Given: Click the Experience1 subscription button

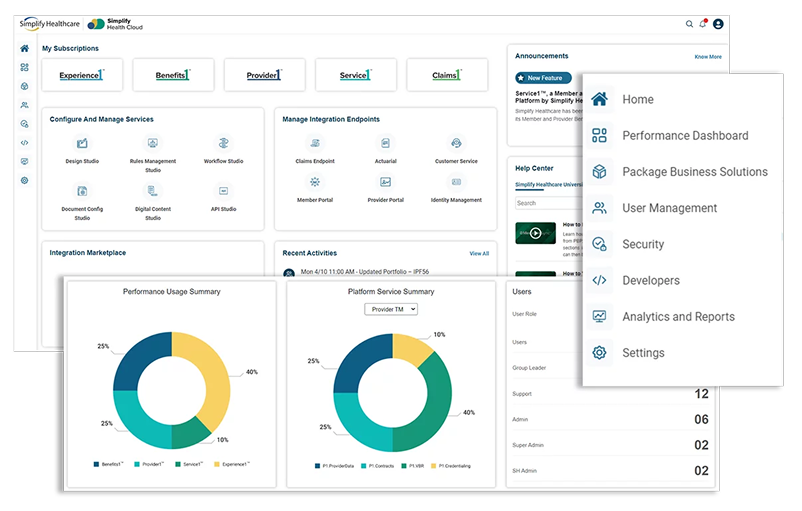Looking at the screenshot, I should [x=82, y=75].
